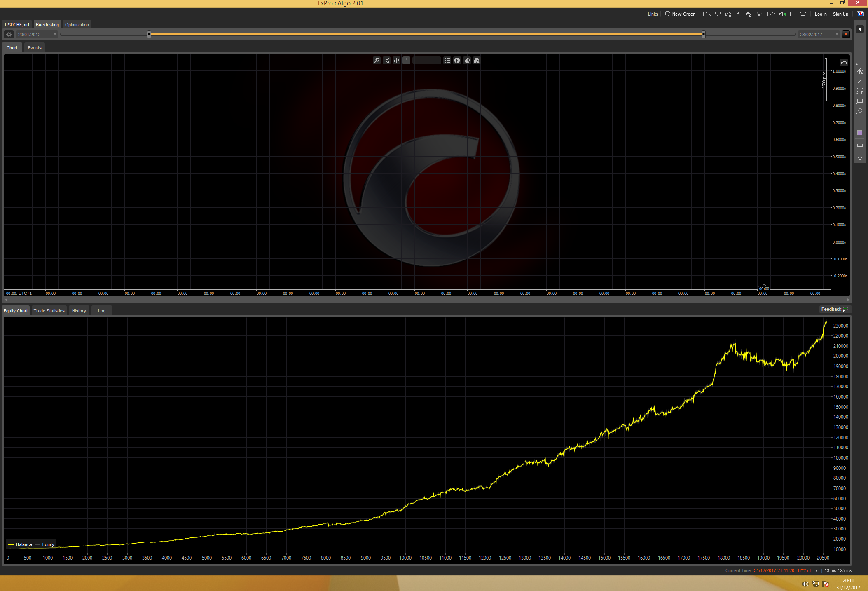Open the indicators function icon
Viewport: 868px width, 591px height.
pos(457,61)
